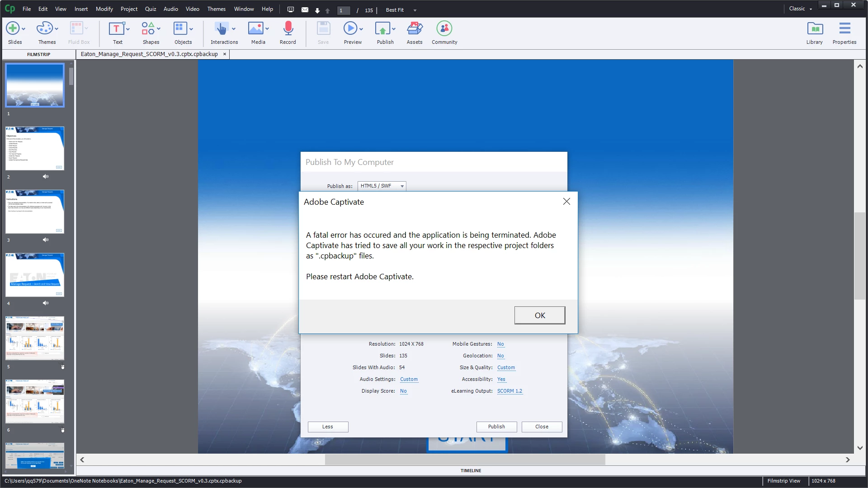
Task: Select the Text tool icon
Action: click(x=116, y=28)
